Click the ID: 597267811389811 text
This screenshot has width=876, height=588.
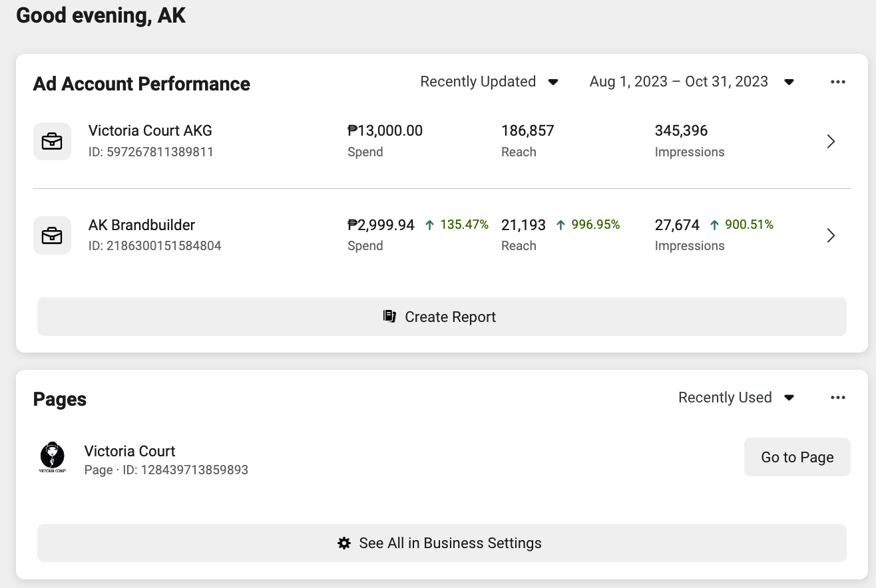(x=151, y=152)
